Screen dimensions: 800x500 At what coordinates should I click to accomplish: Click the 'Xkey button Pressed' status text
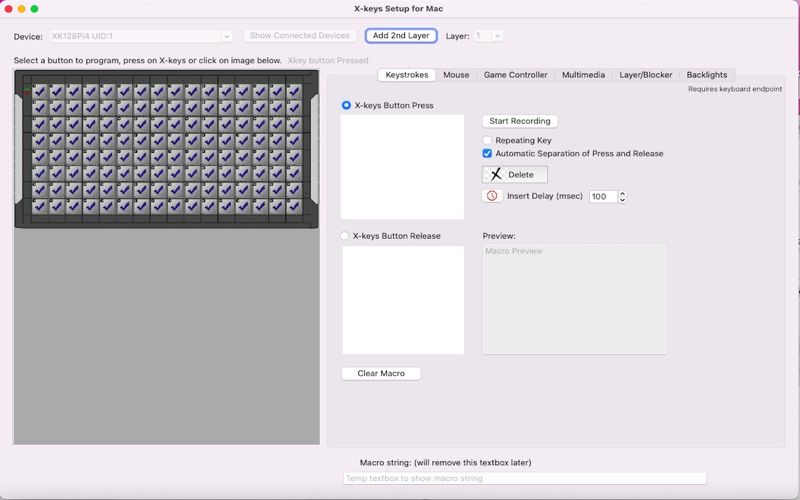pos(328,60)
